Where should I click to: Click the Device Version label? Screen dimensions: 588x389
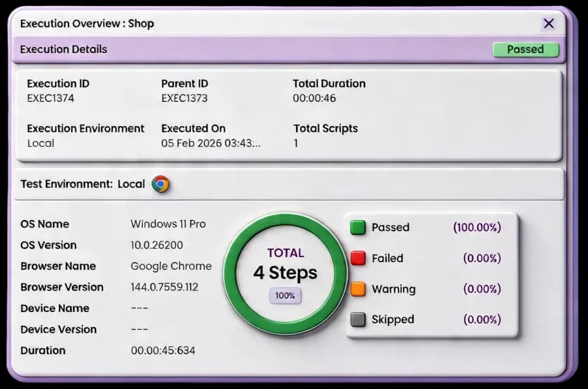[59, 330]
